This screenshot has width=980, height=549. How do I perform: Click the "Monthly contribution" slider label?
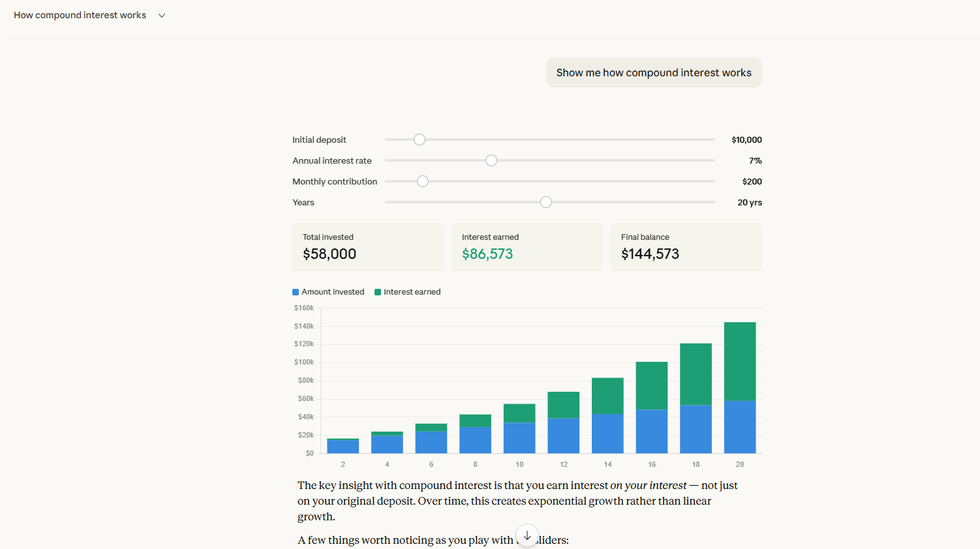pos(335,181)
